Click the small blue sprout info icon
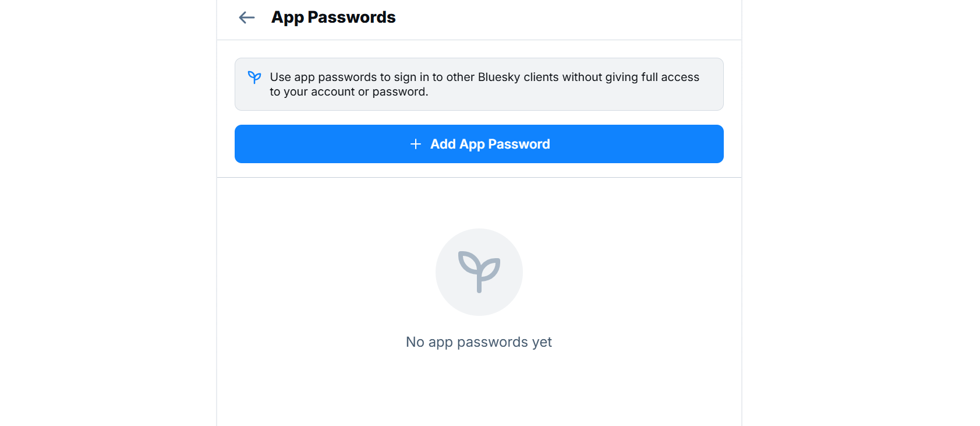980x426 pixels. point(254,77)
